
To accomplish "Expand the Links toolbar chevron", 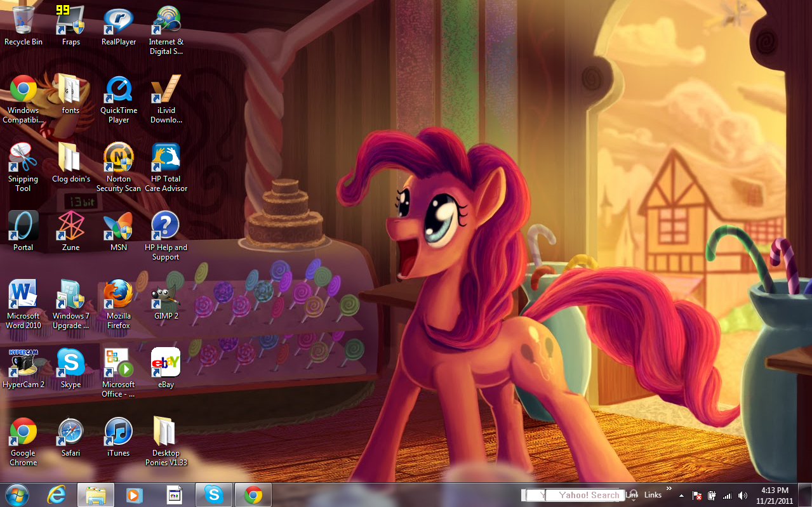I will [x=669, y=489].
